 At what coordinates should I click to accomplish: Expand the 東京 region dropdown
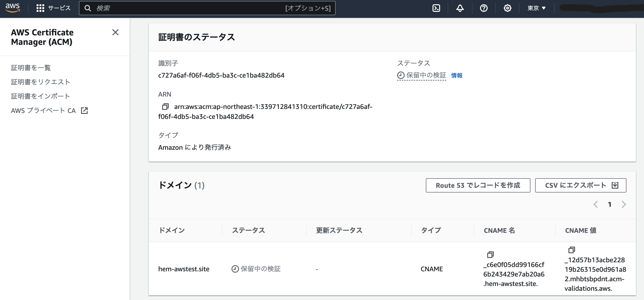click(x=537, y=8)
